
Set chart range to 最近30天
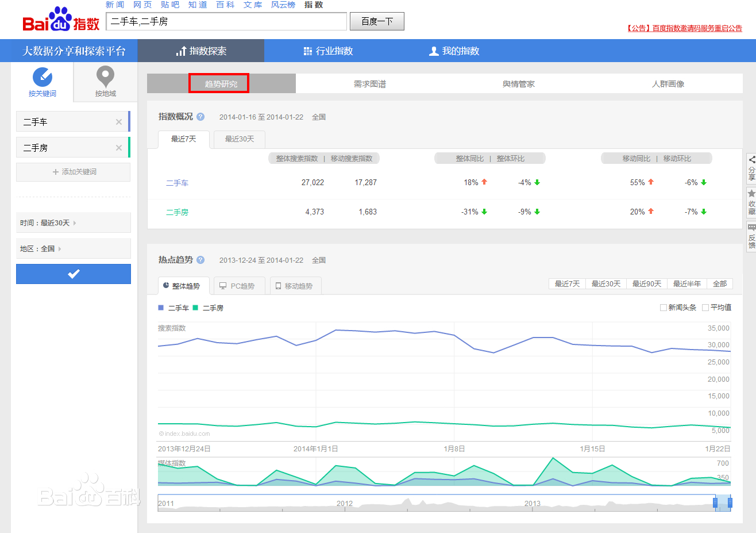coord(606,284)
